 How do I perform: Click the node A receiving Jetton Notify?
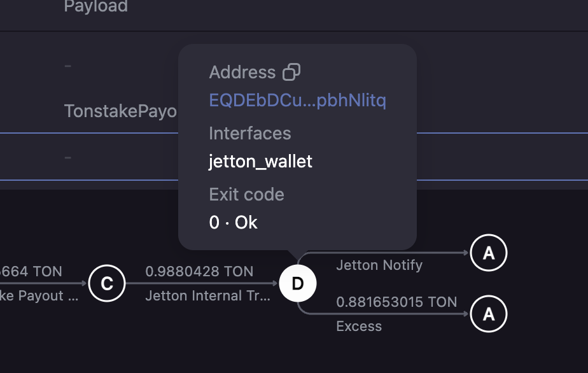(489, 253)
